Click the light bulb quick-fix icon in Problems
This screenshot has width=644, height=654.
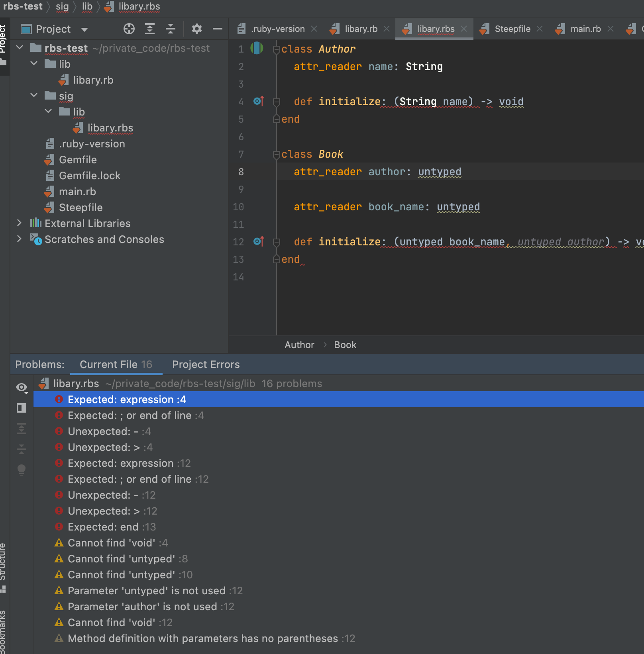[22, 470]
